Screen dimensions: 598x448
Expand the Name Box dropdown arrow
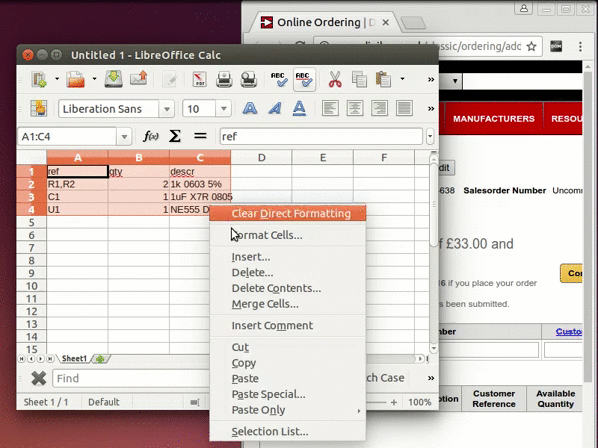(x=124, y=136)
